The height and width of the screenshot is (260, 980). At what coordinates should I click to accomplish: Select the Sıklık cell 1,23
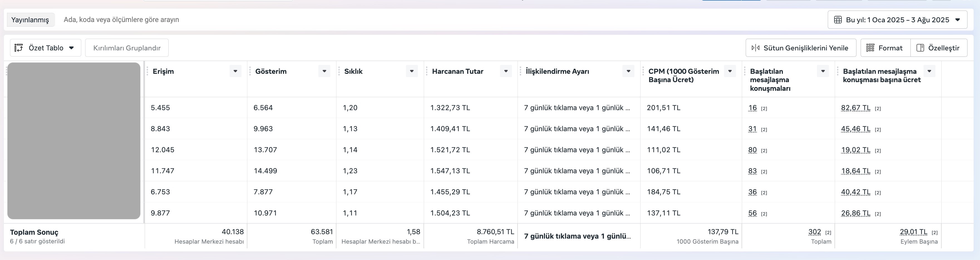pyautogui.click(x=350, y=171)
